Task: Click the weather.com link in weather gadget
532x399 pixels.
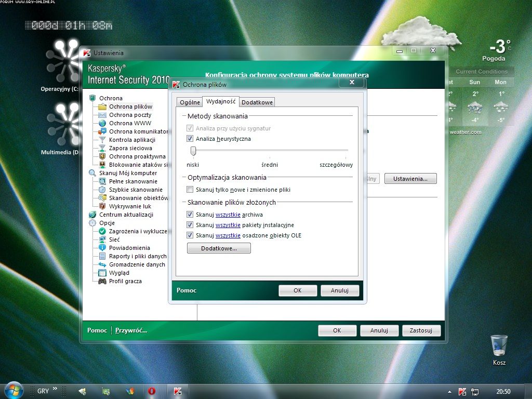Action: click(465, 132)
